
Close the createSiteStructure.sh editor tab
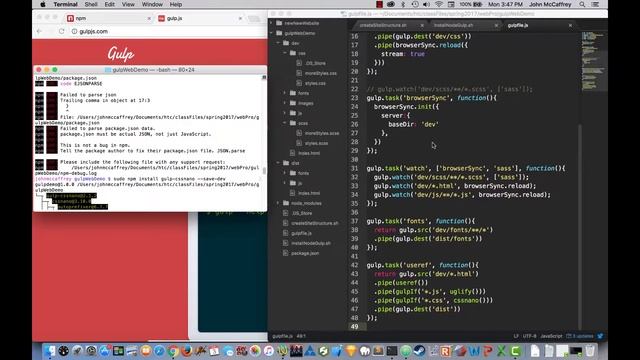pyautogui.click(x=422, y=25)
